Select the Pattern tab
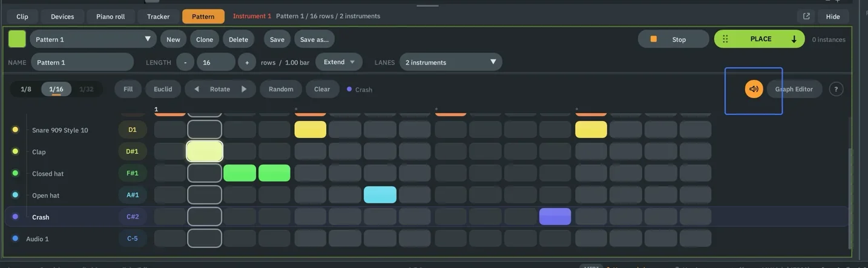The width and height of the screenshot is (868, 268). (203, 16)
